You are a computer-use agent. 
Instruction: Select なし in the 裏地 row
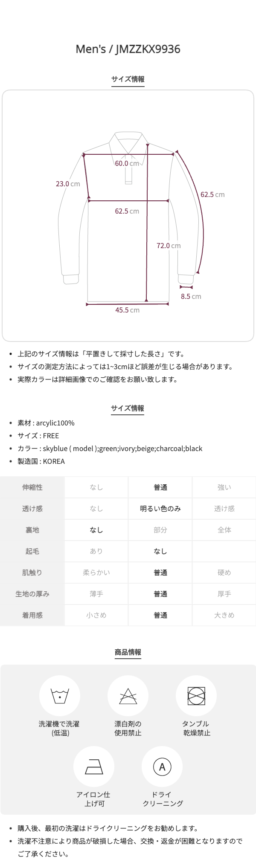pos(96,530)
